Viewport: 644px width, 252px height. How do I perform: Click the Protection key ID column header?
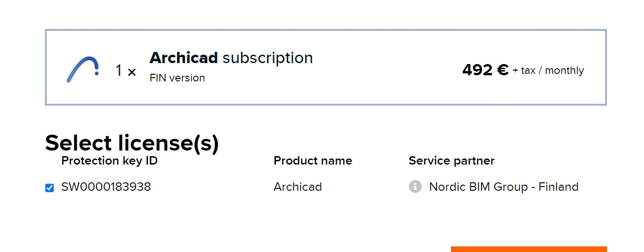(109, 161)
